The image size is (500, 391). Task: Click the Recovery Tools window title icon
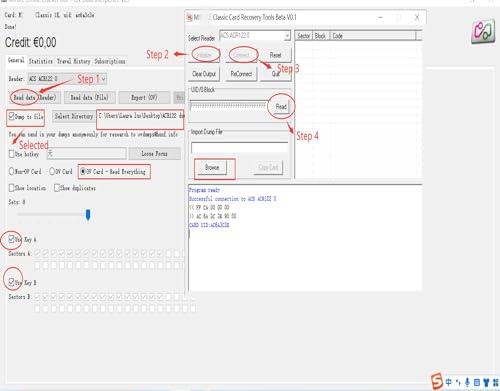click(190, 17)
